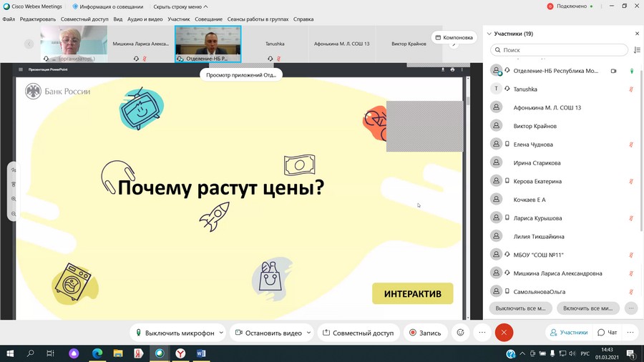644x362 pixels.
Task: Click the red end meeting button
Action: [504, 333]
